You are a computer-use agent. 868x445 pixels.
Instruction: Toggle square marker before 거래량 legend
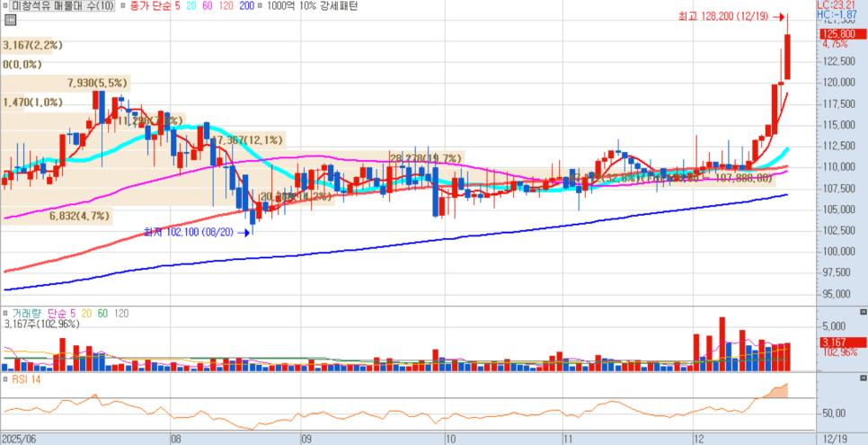point(5,314)
